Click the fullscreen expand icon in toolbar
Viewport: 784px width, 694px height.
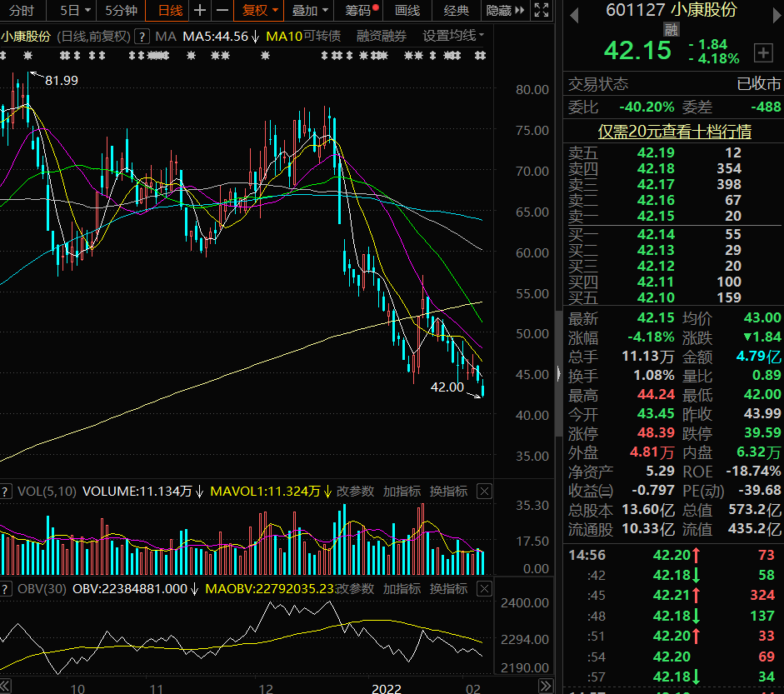pyautogui.click(x=541, y=11)
